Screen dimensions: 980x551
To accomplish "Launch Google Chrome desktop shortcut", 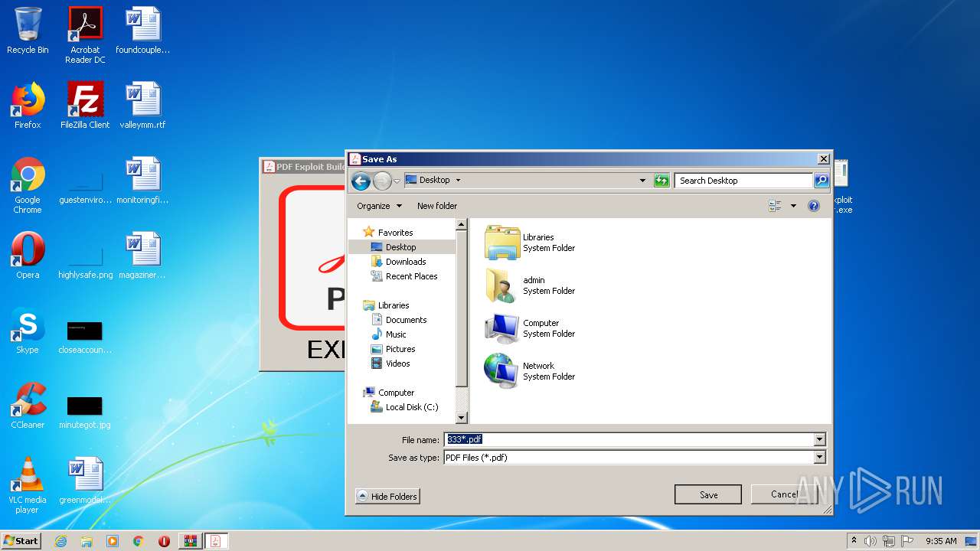I will 28,185.
